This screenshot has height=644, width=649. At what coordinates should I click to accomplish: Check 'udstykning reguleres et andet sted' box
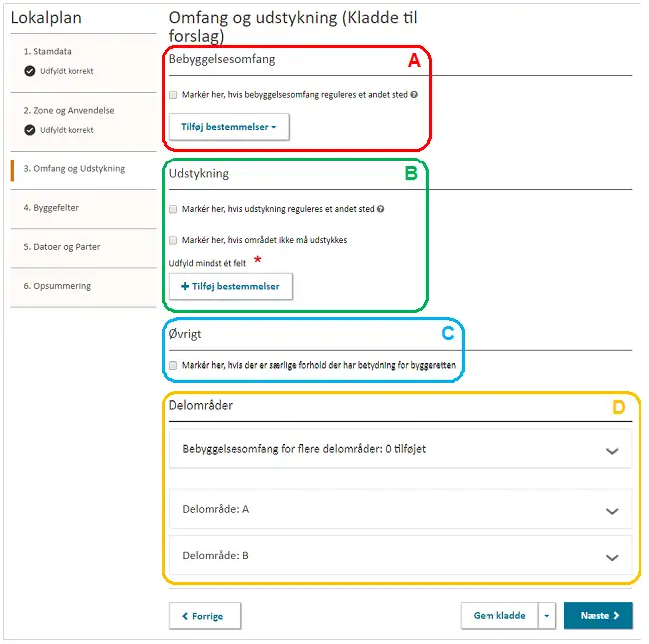(174, 210)
